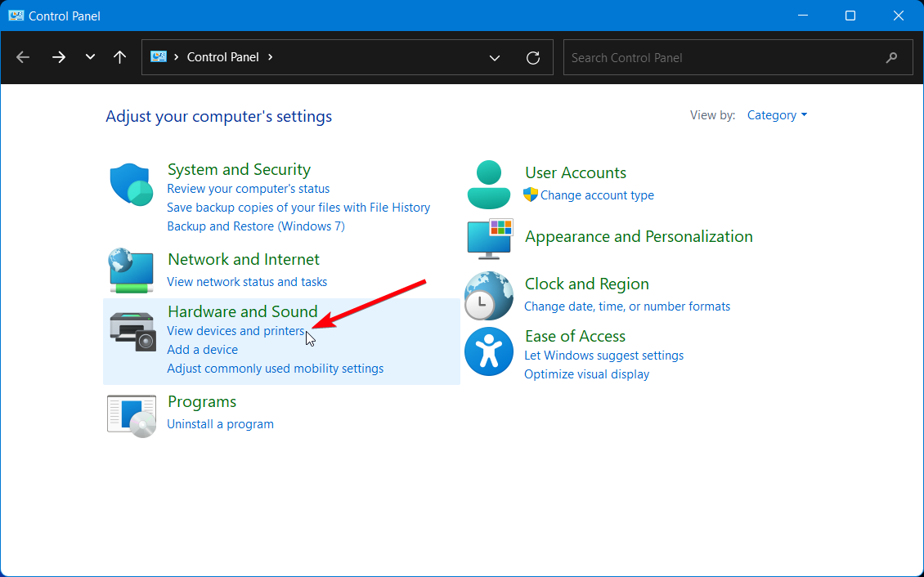Open the User Accounts heading

(x=575, y=173)
